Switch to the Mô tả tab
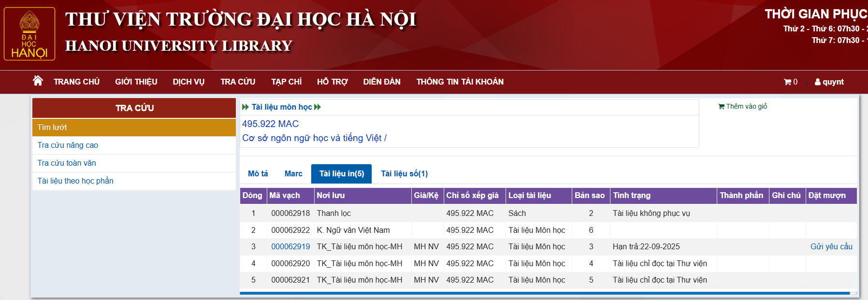Image resolution: width=868 pixels, height=300 pixels. pyautogui.click(x=258, y=173)
